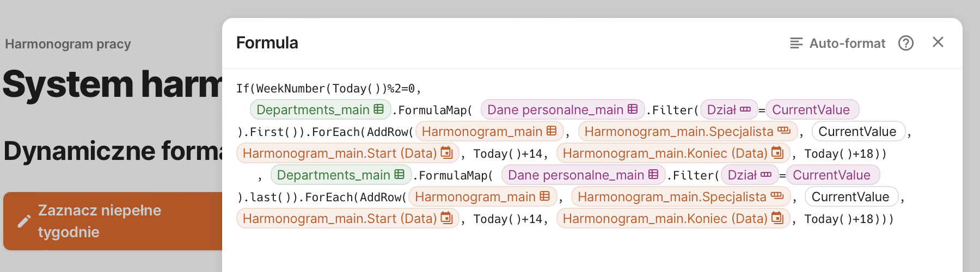Click the Auto-format lines icon
The width and height of the screenshot is (980, 272).
(796, 43)
